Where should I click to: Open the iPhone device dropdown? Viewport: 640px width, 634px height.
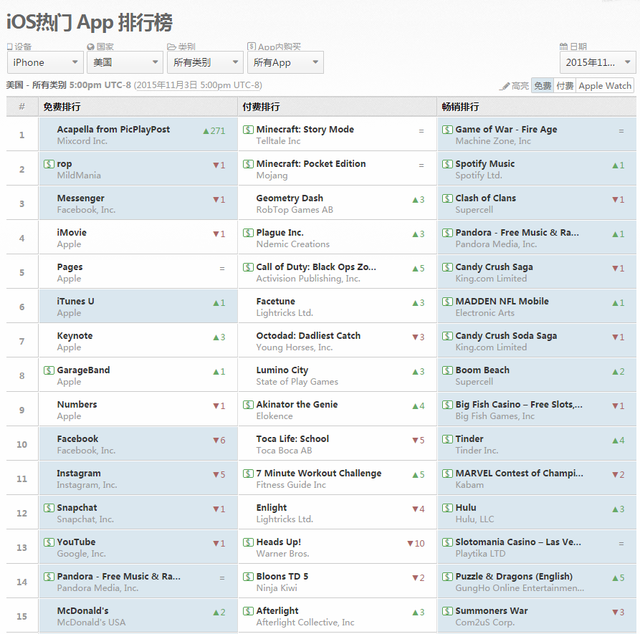coord(45,62)
